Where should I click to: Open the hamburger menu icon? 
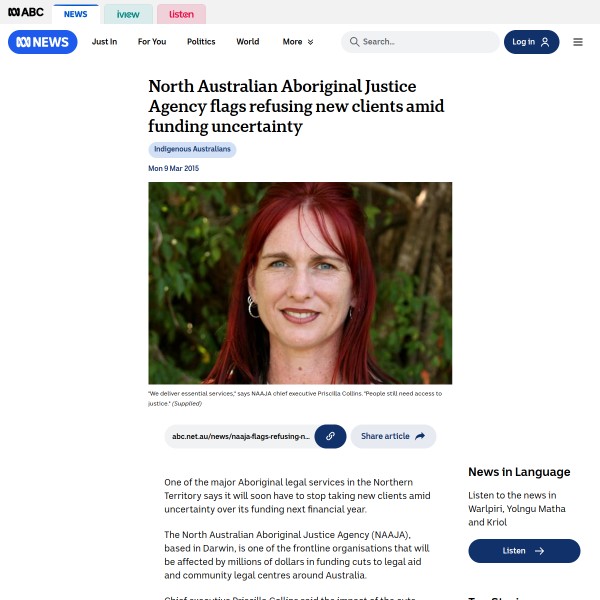[x=578, y=42]
